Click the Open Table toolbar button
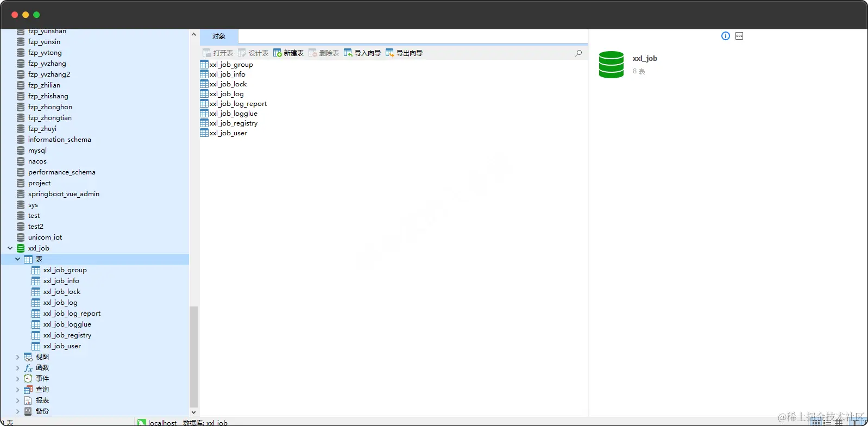This screenshot has height=426, width=868. tap(218, 53)
